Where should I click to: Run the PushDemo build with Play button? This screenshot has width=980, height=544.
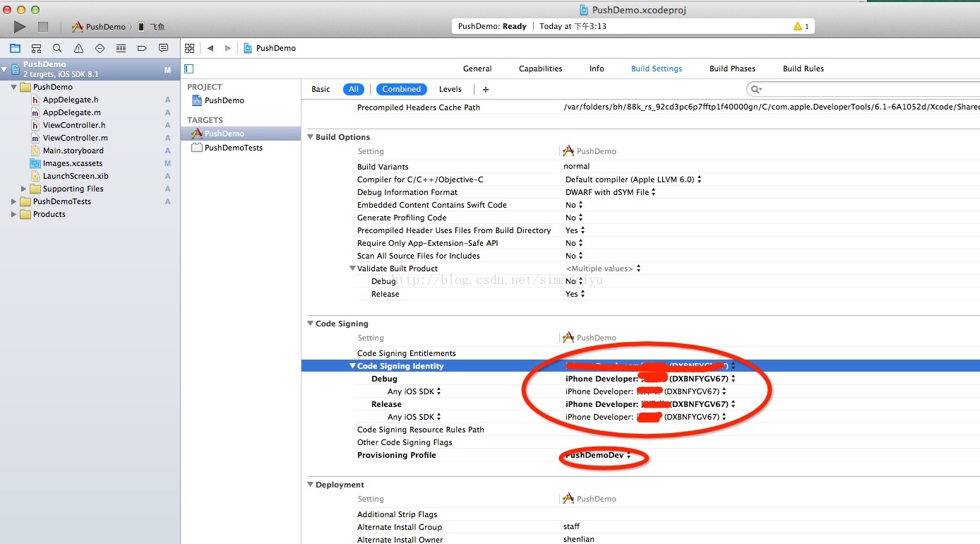click(20, 27)
